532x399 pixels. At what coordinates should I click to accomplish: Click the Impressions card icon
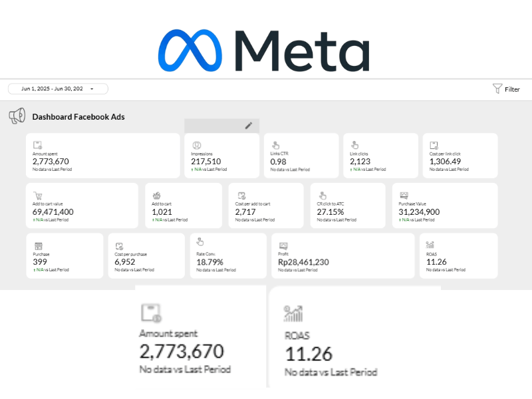pos(196,145)
